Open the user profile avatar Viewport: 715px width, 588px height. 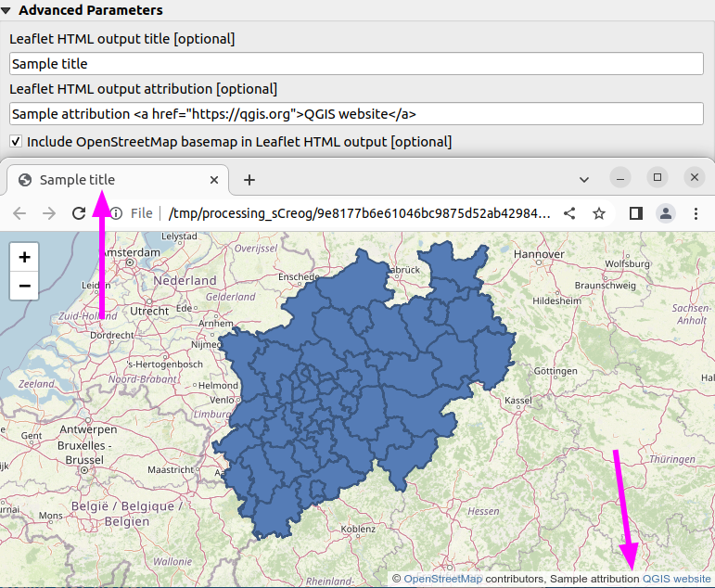[666, 213]
